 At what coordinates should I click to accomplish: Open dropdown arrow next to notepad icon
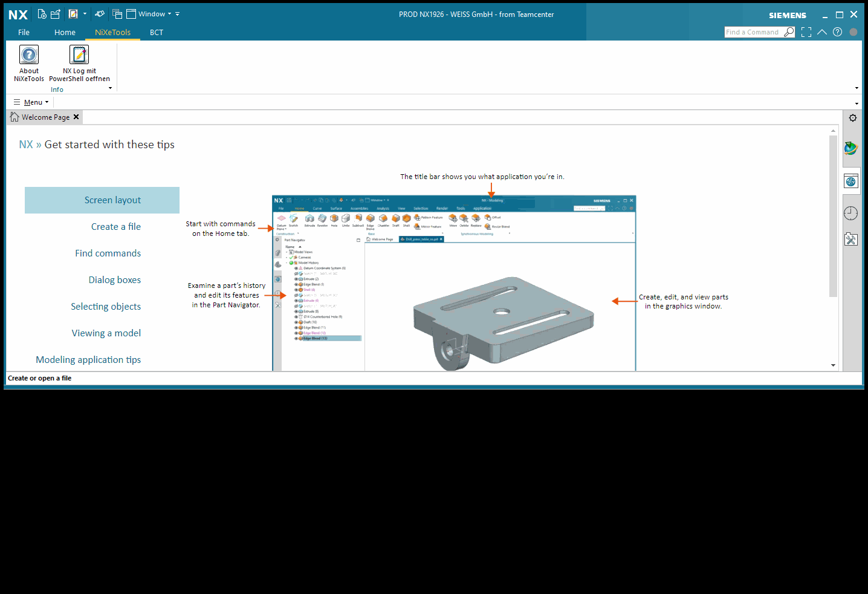tap(85, 14)
